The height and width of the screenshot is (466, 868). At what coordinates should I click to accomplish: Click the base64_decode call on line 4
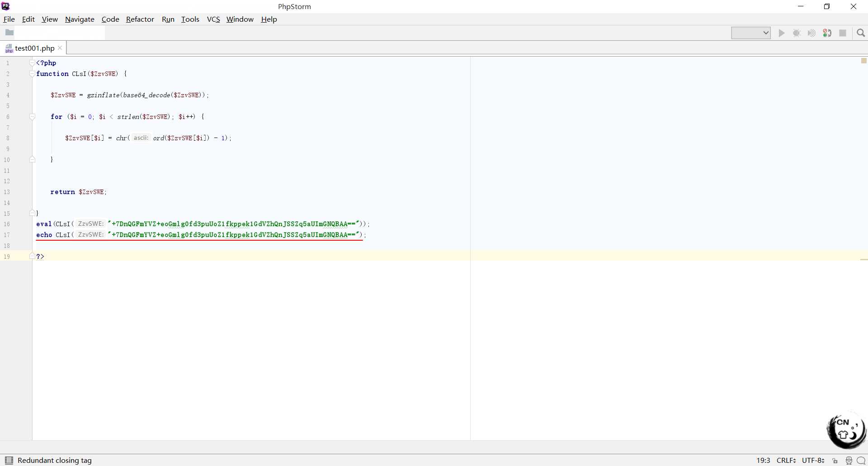pos(146,95)
